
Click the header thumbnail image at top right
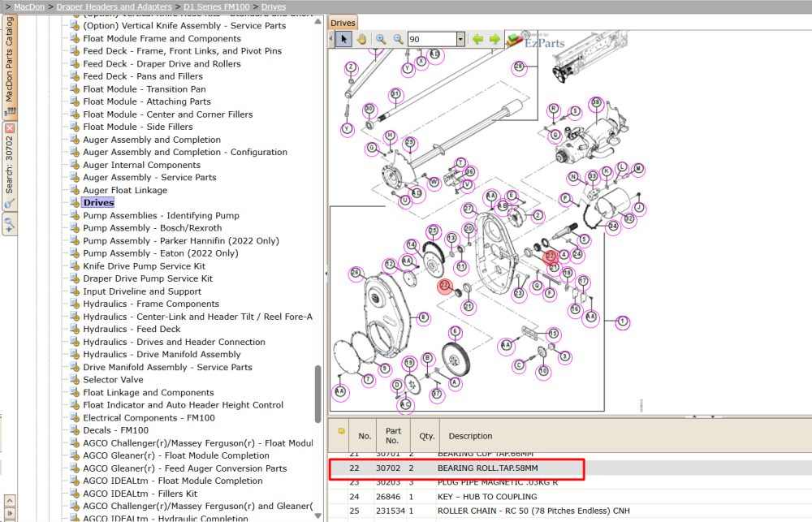click(x=590, y=57)
